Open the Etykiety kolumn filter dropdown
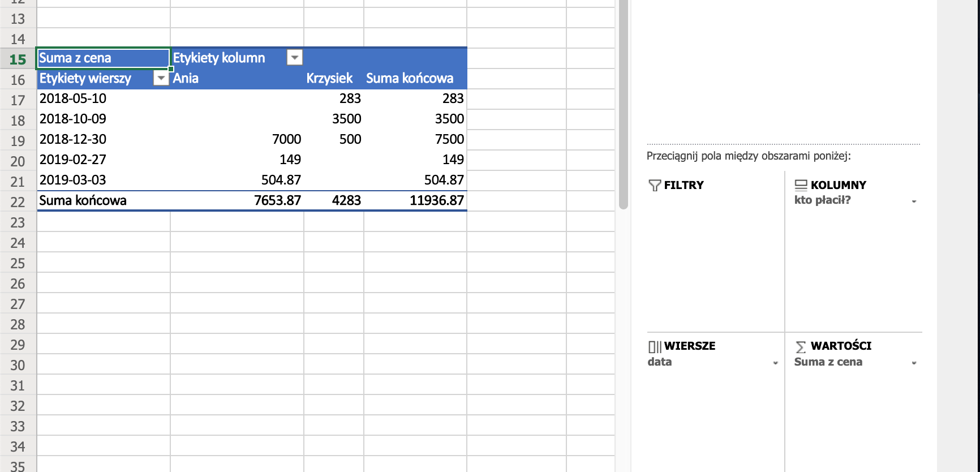 point(295,57)
